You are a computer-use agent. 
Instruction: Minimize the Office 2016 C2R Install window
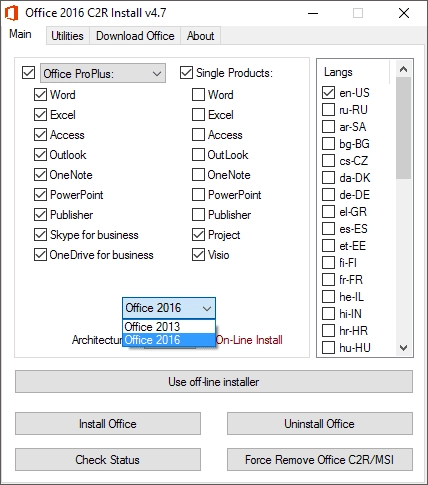(313, 13)
